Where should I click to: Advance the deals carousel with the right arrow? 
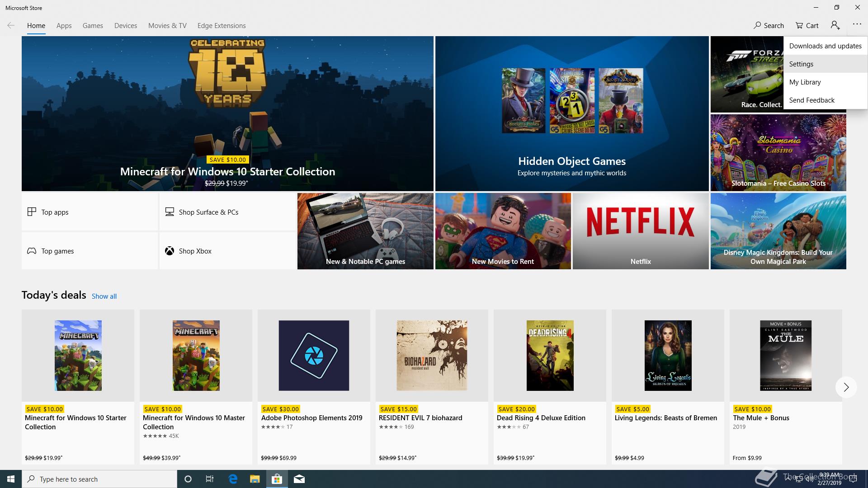pyautogui.click(x=846, y=387)
